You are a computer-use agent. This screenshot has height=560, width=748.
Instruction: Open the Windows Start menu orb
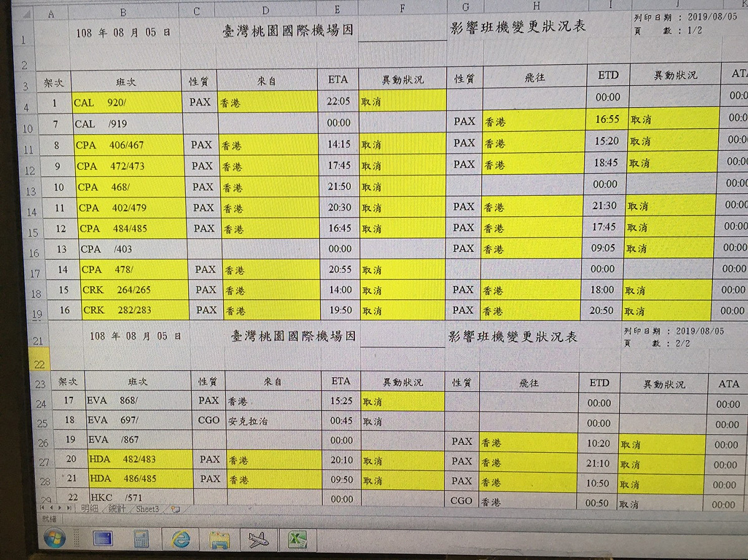coord(55,537)
